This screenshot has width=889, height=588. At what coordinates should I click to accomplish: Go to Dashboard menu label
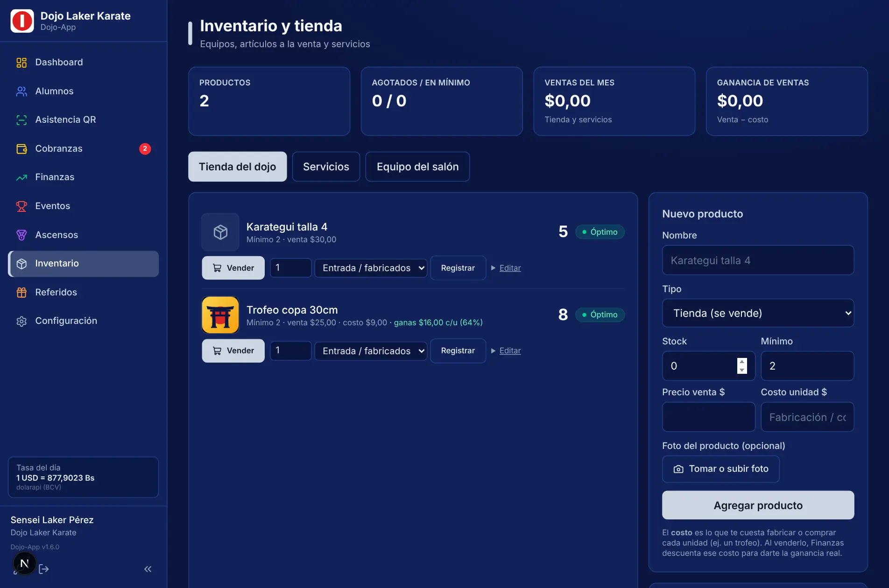(59, 63)
